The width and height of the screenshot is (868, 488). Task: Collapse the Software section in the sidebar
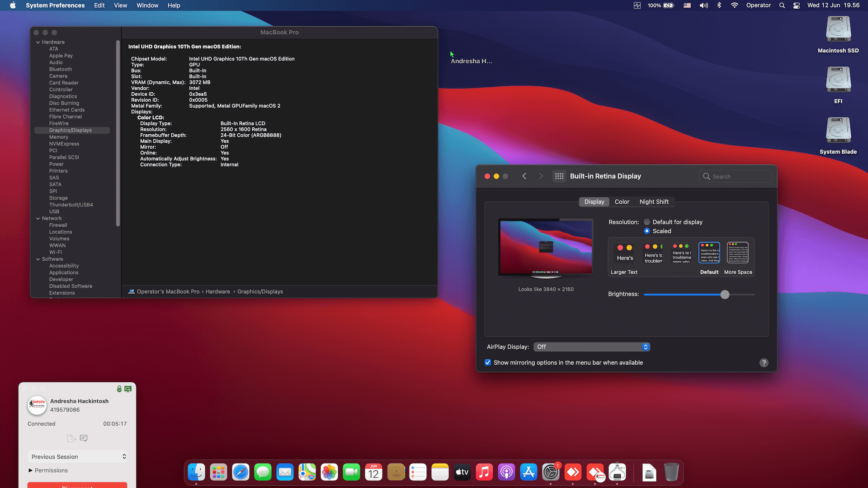tap(38, 259)
